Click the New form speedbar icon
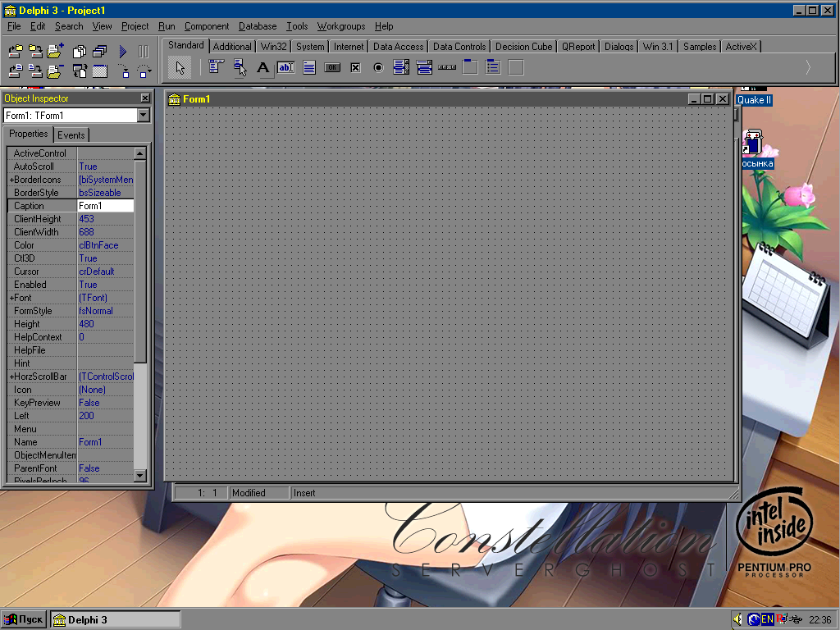The image size is (840, 630). [x=99, y=71]
